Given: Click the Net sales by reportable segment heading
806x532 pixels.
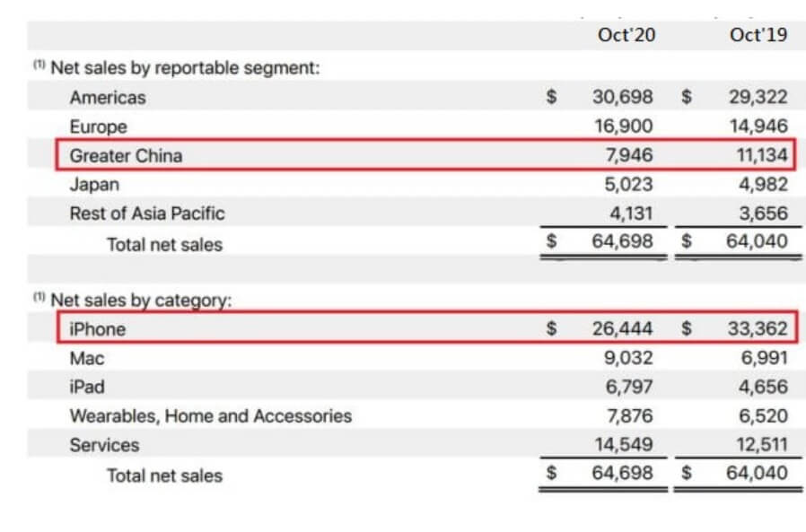Looking at the screenshot, I should pos(185,68).
